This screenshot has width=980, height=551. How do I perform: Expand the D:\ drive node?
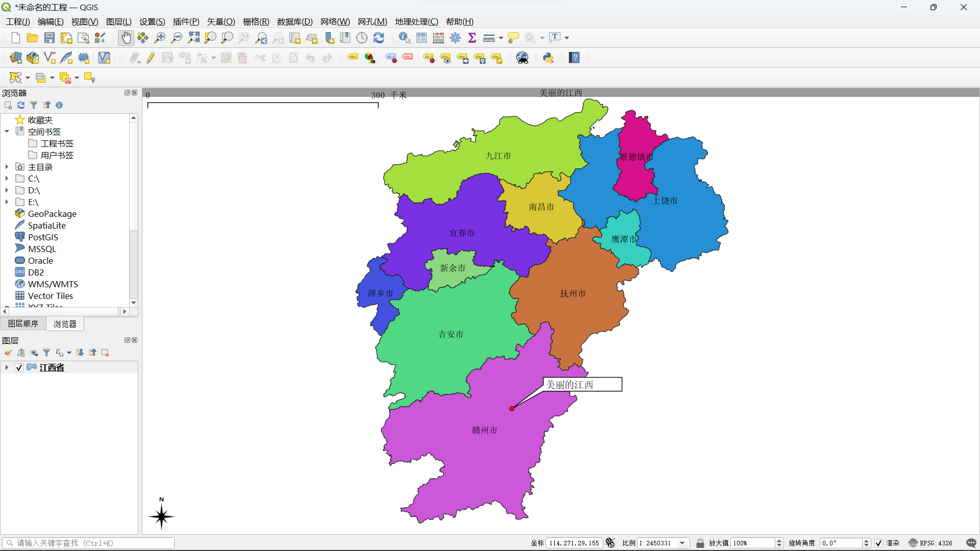tap(7, 190)
